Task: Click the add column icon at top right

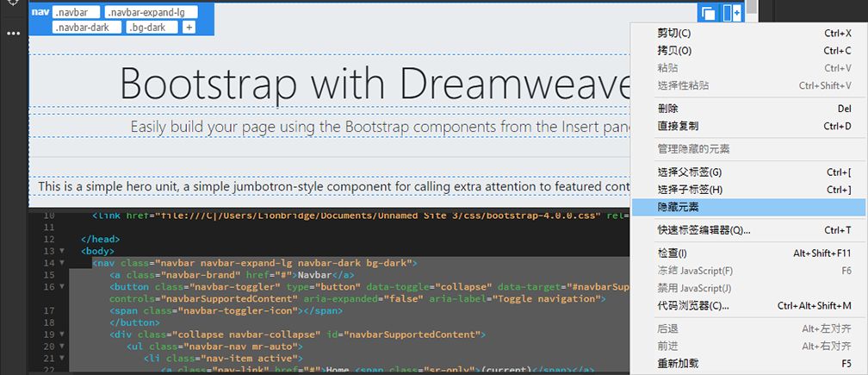Action: tap(732, 13)
